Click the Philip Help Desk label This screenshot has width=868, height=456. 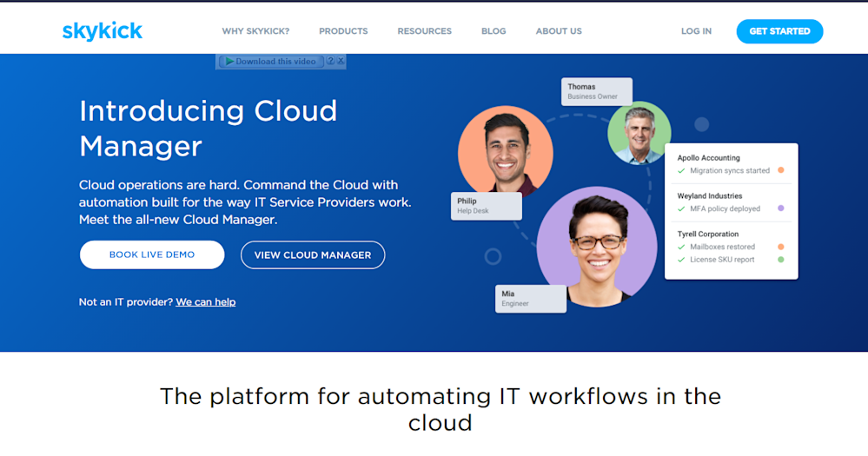tap(487, 206)
